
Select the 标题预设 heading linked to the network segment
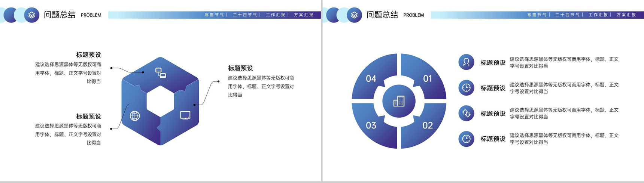(89, 55)
